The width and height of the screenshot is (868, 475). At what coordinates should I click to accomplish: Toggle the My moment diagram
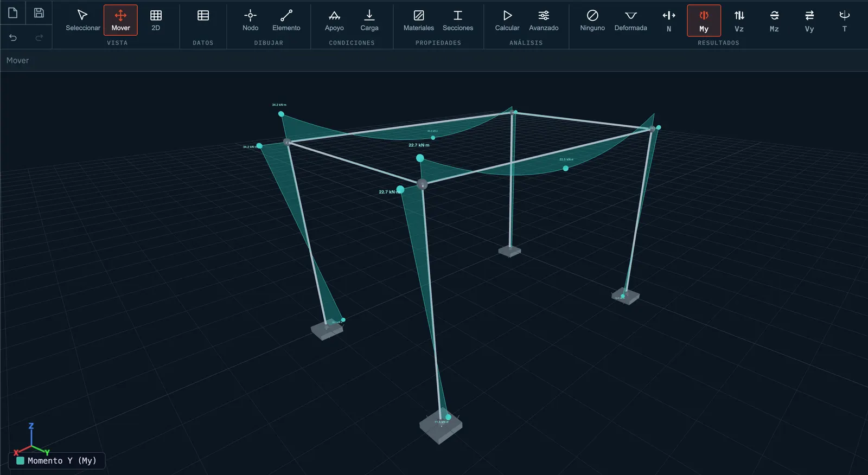click(x=704, y=21)
